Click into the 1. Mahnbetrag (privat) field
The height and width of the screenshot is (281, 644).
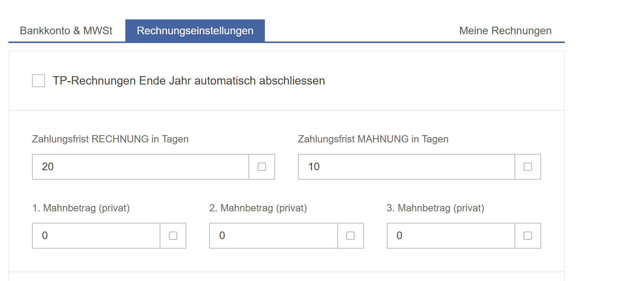(x=96, y=236)
